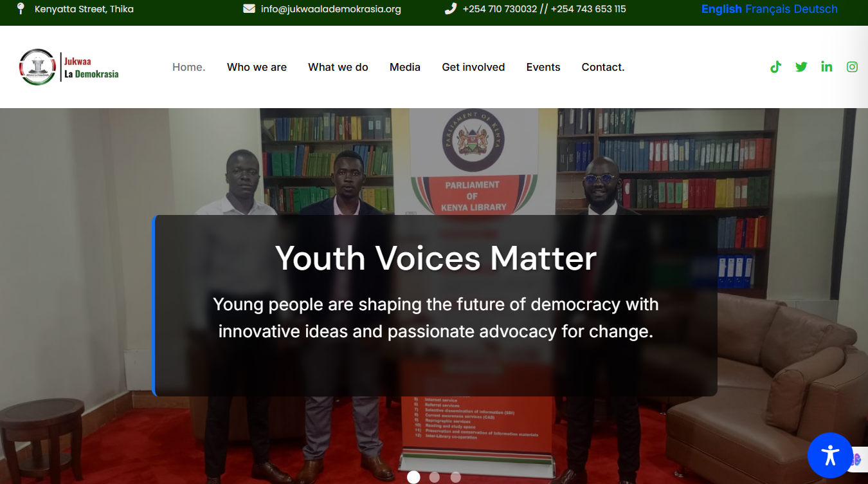Select the third carousel slide dot
This screenshot has height=484, width=868.
coord(456,477)
